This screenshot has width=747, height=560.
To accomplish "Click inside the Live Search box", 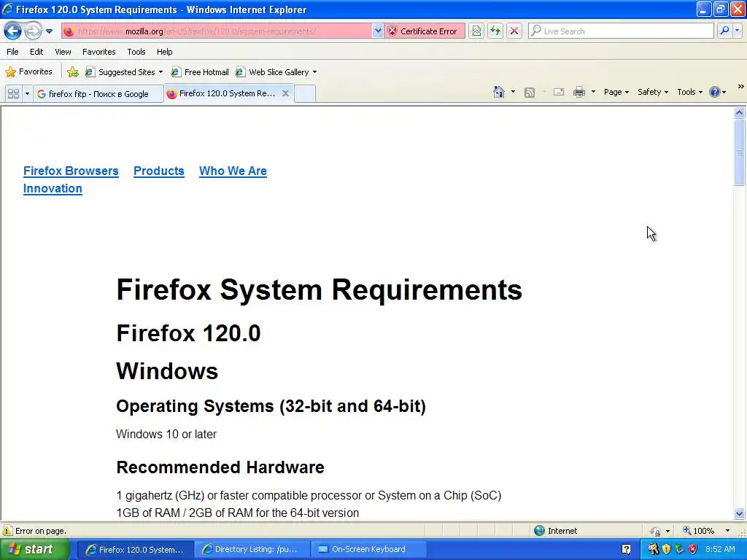I will click(622, 31).
